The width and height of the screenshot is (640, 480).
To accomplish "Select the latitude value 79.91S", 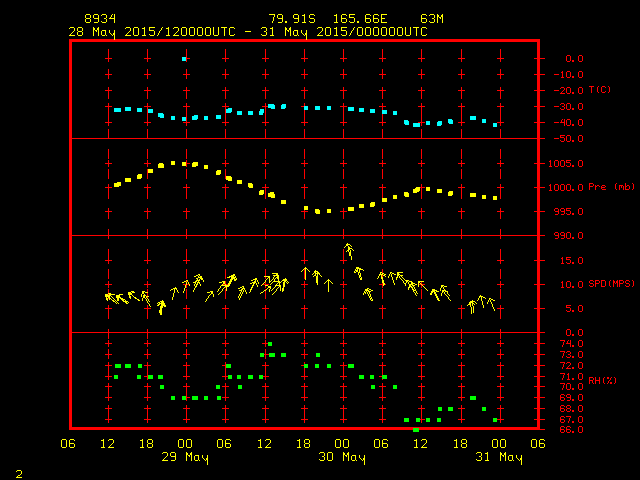I will pos(292,19).
